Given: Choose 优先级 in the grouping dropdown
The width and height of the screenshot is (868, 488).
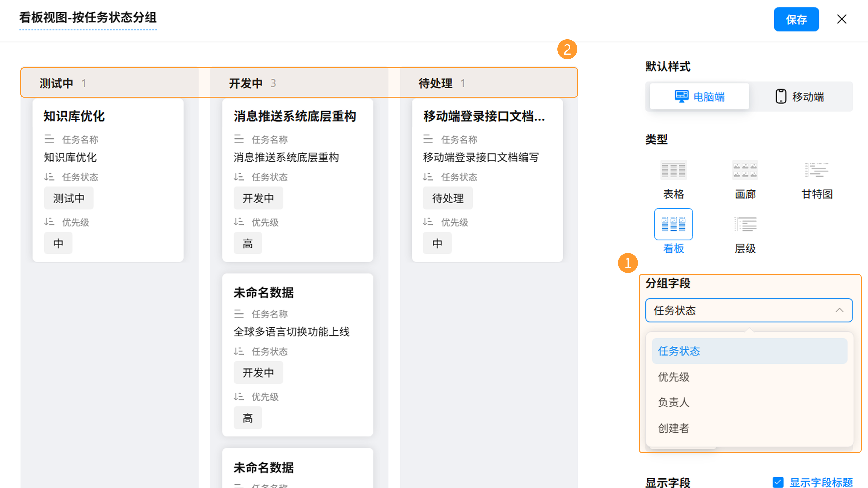Looking at the screenshot, I should [x=674, y=377].
